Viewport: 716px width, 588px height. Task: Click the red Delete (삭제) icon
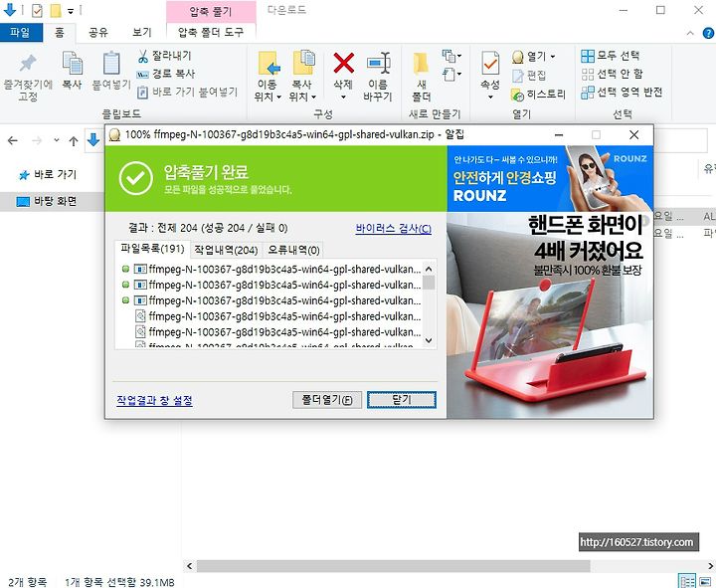pyautogui.click(x=343, y=63)
